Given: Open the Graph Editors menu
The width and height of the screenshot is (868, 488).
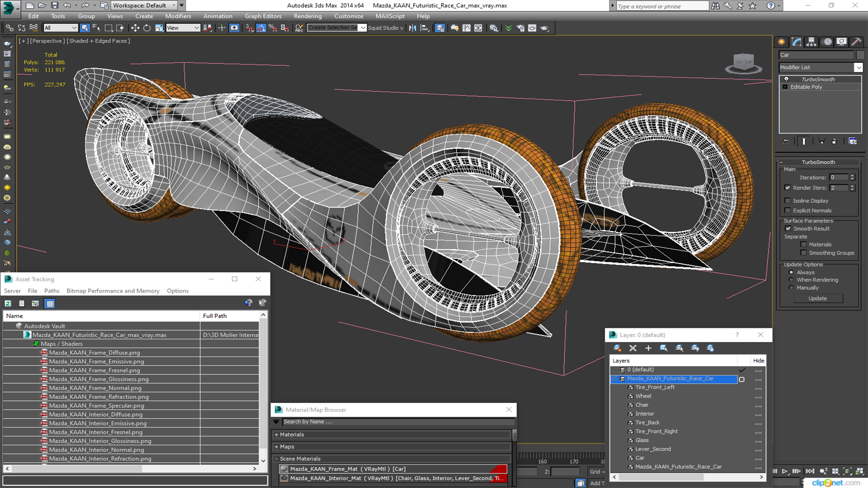Looking at the screenshot, I should coord(263,16).
